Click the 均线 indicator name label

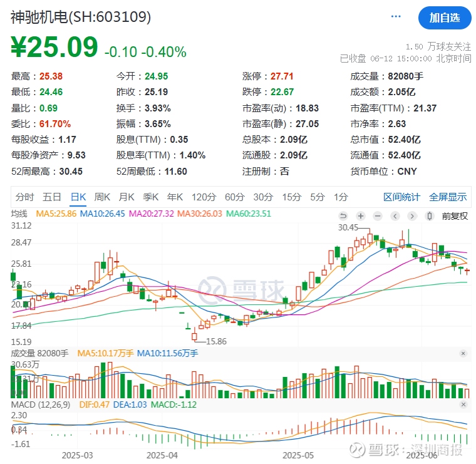19,214
